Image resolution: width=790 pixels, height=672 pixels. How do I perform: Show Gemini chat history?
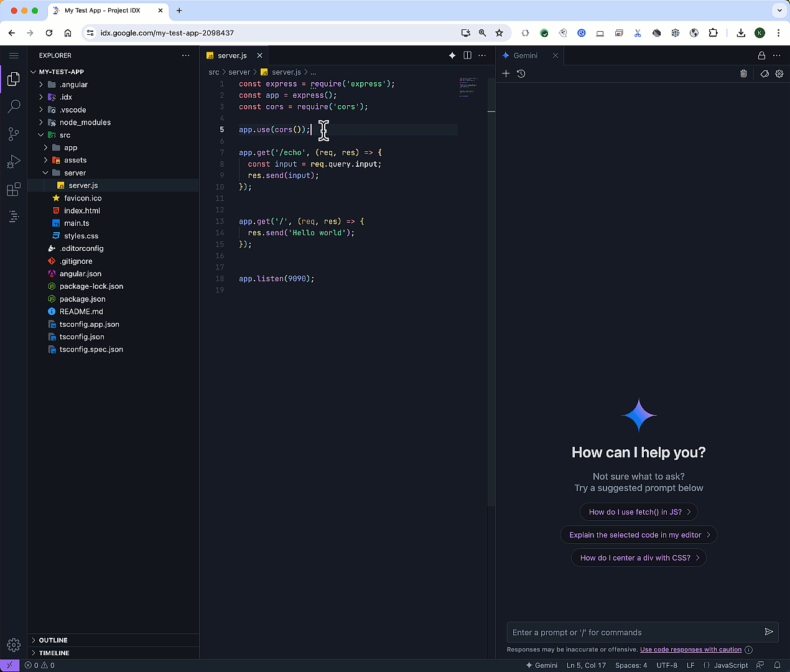[521, 73]
